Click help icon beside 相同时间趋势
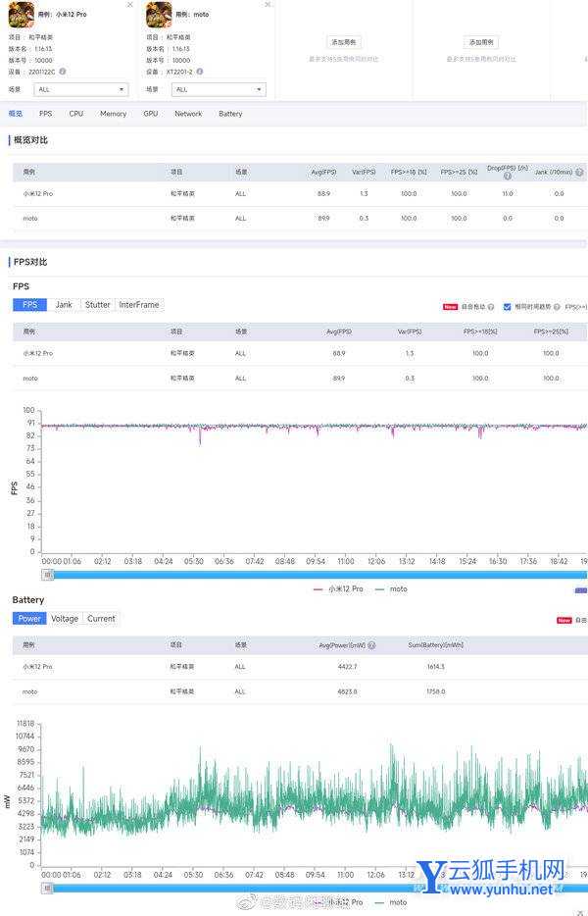 557,307
